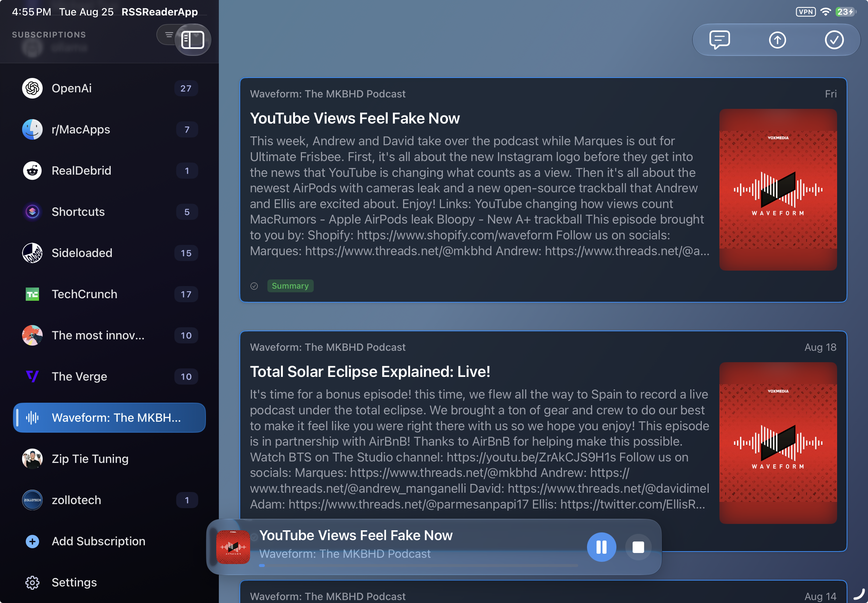Screen dimensions: 868x603
Task: Click the RSSReaderApp title
Action: pos(160,12)
